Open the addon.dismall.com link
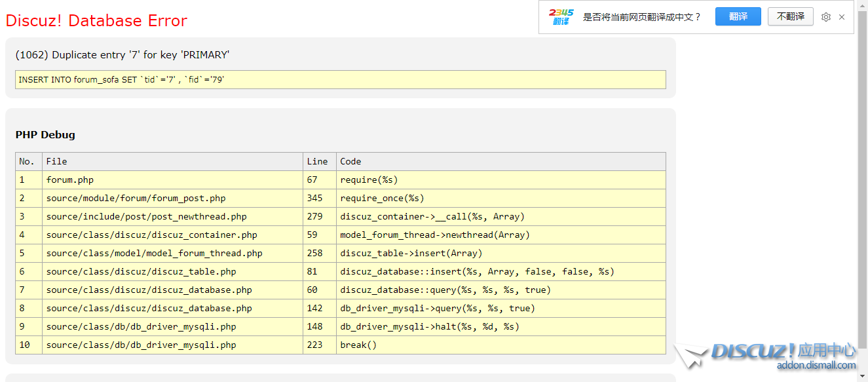Viewport: 868px width, 382px height. (816, 366)
